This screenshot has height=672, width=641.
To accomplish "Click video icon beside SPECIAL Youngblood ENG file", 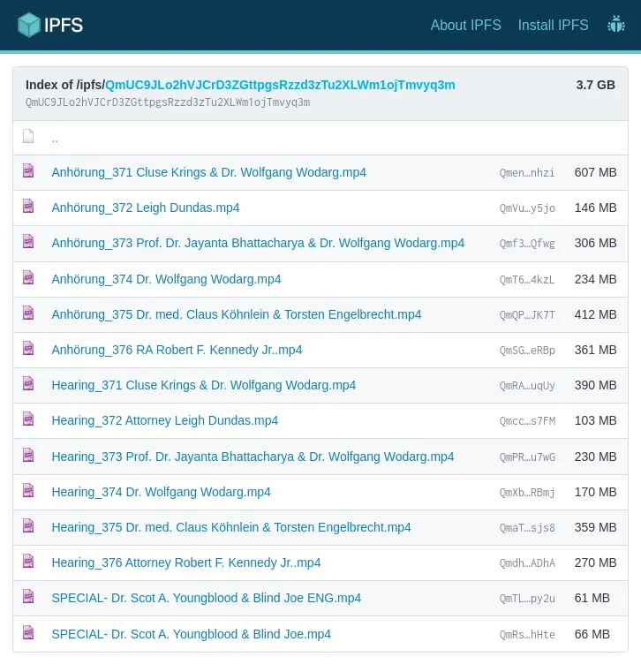I will click(28, 596).
